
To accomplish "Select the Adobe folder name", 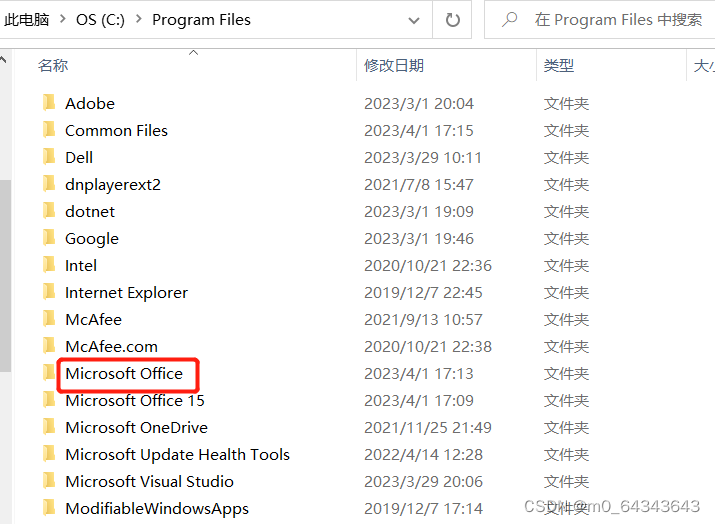I will click(90, 104).
